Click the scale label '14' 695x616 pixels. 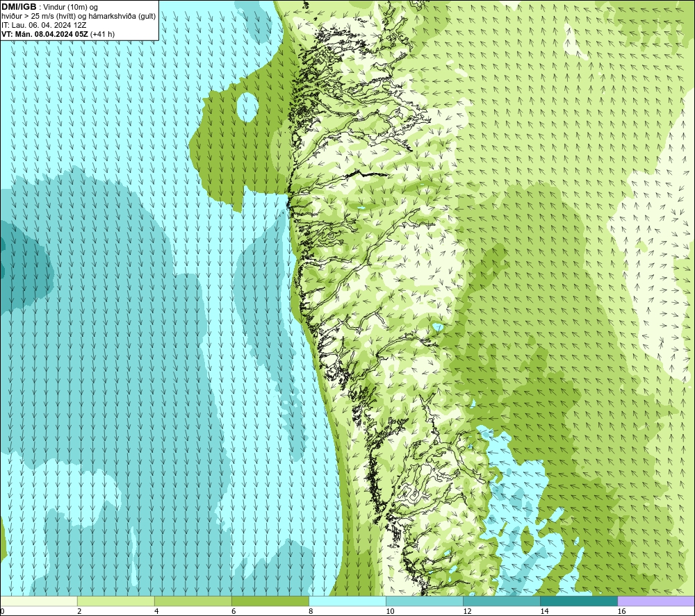pos(544,611)
